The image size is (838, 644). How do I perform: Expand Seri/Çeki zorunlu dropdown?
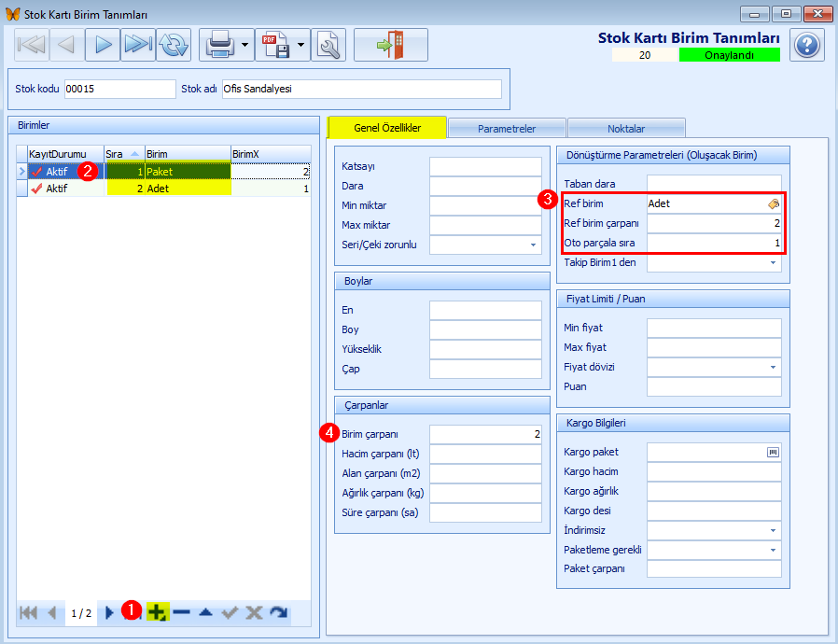click(x=533, y=245)
